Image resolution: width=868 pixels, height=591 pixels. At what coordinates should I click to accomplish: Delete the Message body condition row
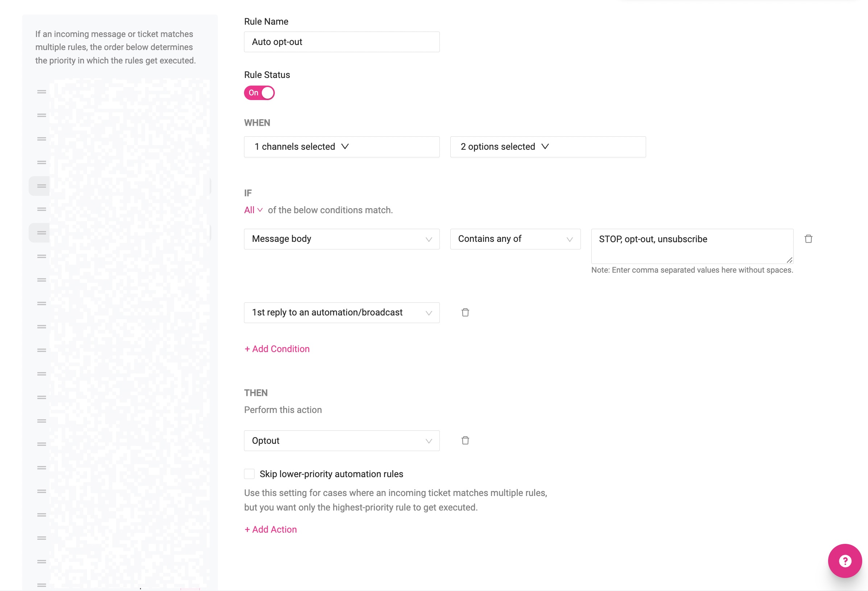click(x=808, y=239)
